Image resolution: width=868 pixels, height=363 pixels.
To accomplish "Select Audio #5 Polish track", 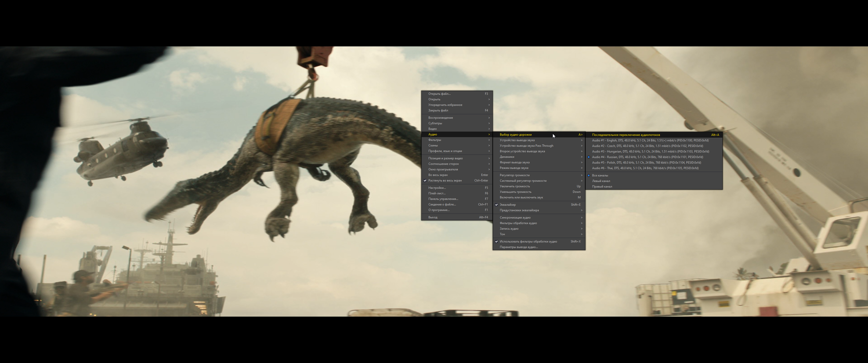I will click(x=654, y=162).
